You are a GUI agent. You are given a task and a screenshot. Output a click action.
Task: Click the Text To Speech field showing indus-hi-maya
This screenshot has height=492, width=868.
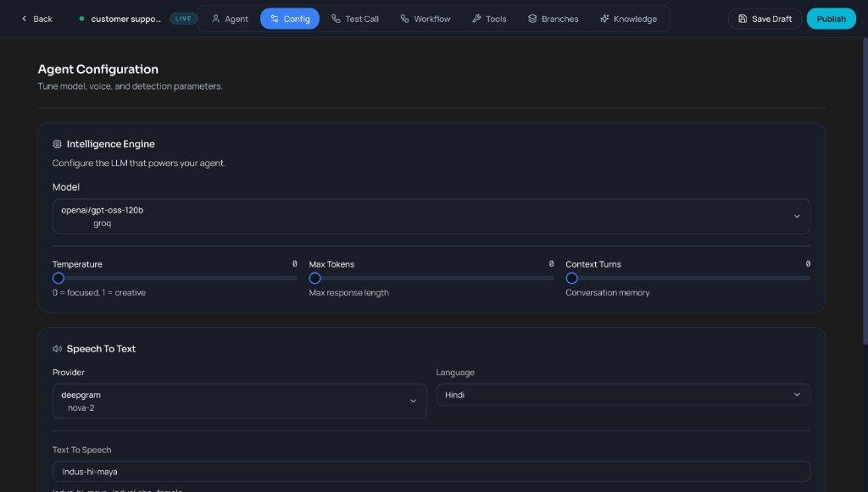click(431, 472)
